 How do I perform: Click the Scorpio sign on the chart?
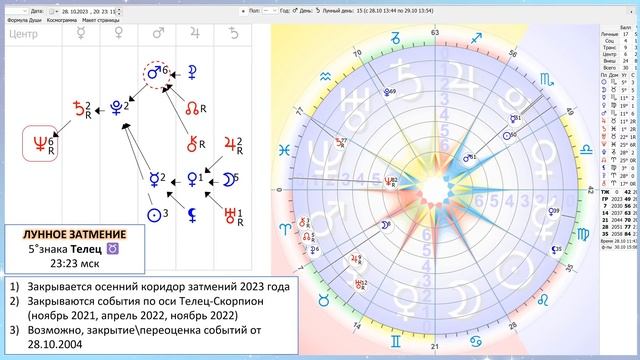click(x=547, y=80)
